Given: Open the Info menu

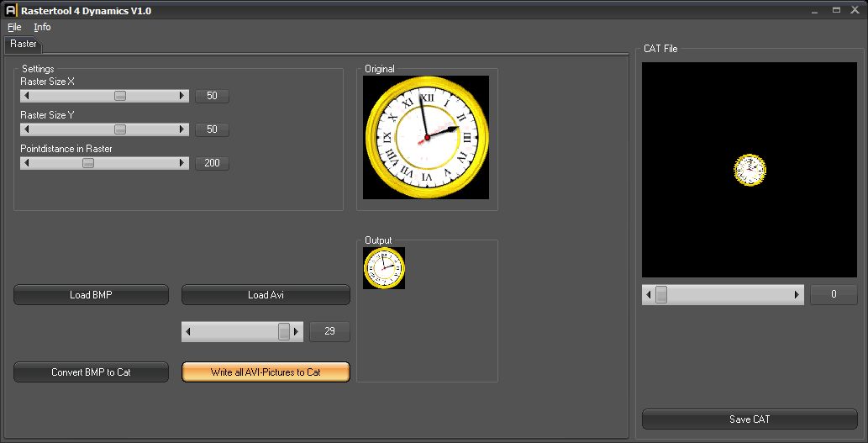Looking at the screenshot, I should (x=42, y=27).
